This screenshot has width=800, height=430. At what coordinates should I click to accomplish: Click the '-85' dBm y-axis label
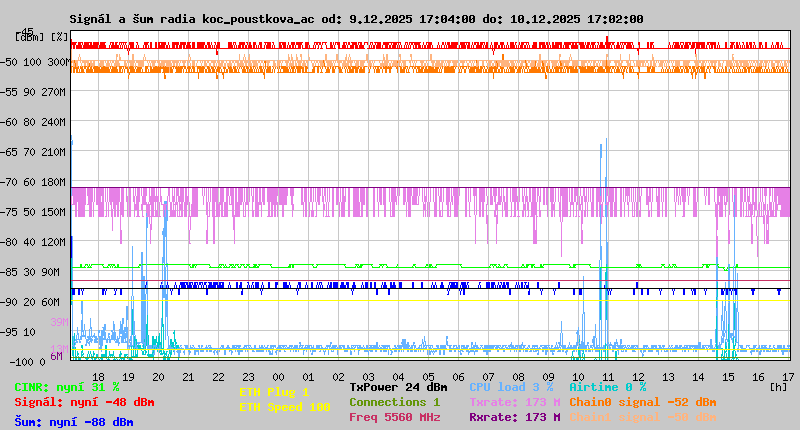[9, 272]
